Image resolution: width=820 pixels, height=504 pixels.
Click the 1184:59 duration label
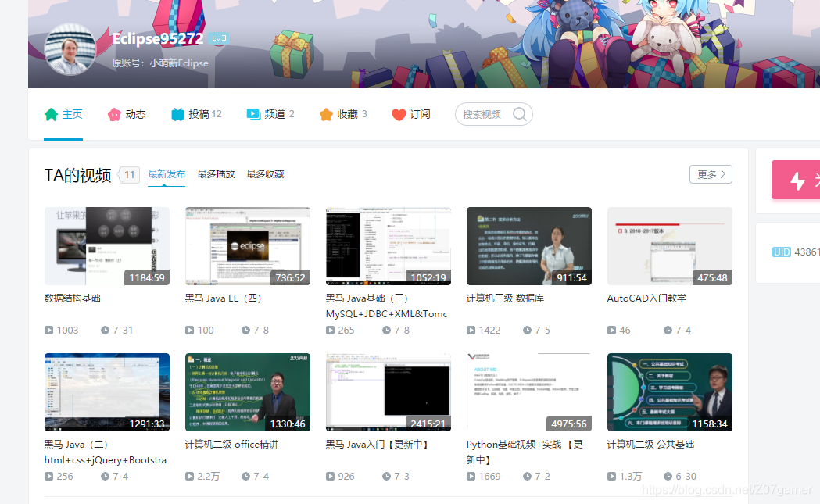[x=146, y=277]
